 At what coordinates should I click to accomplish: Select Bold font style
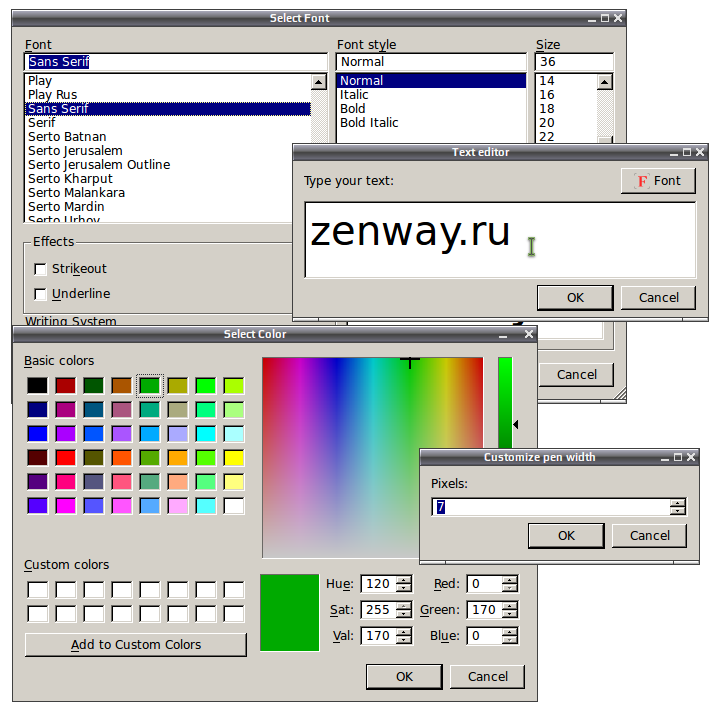click(x=431, y=109)
